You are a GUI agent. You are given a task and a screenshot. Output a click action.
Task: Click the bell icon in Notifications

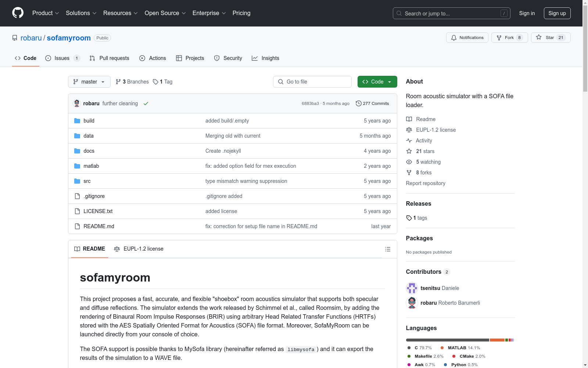[454, 38]
